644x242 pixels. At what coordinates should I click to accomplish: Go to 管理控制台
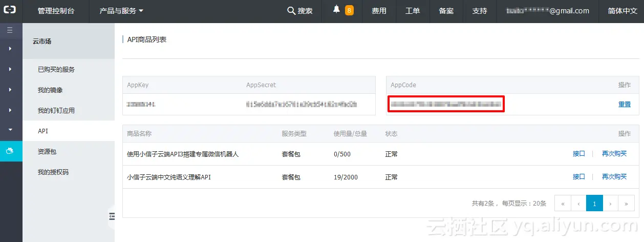[x=56, y=11]
